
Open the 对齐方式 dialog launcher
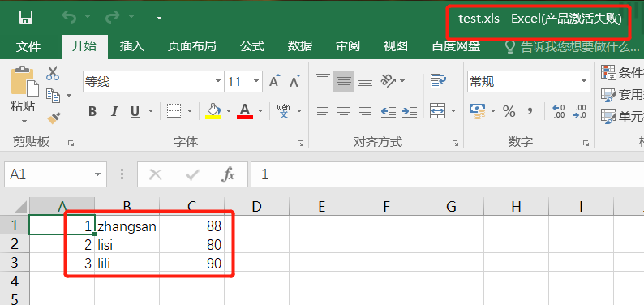click(x=455, y=143)
